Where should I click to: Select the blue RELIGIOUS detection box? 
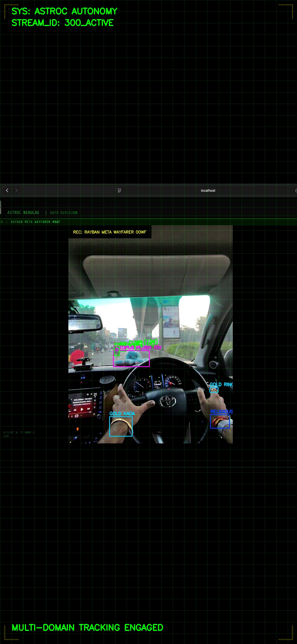click(220, 422)
